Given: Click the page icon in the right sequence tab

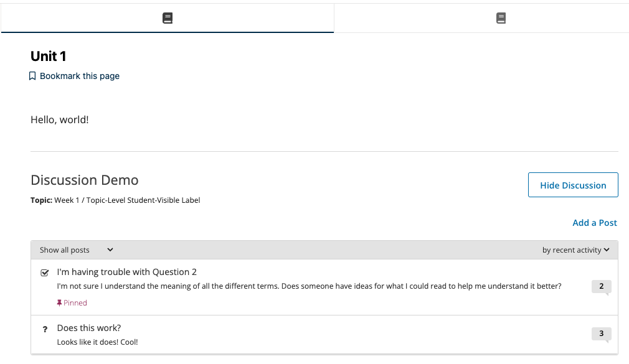Looking at the screenshot, I should click(501, 17).
